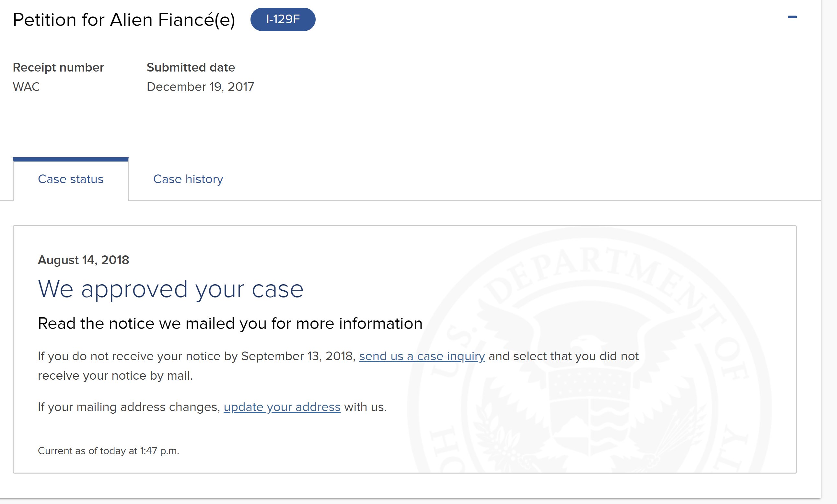This screenshot has height=504, width=837.
Task: Click the We approved your case headline
Action: [x=170, y=289]
